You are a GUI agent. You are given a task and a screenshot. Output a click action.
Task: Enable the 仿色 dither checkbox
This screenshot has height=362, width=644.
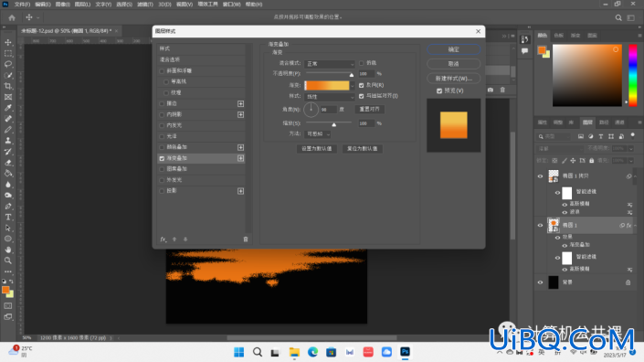[x=362, y=63]
